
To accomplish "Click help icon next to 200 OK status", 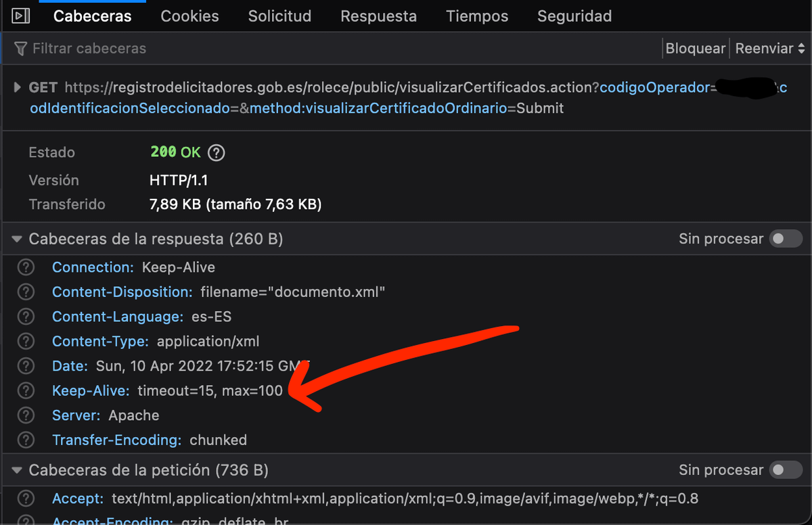I will [x=216, y=152].
